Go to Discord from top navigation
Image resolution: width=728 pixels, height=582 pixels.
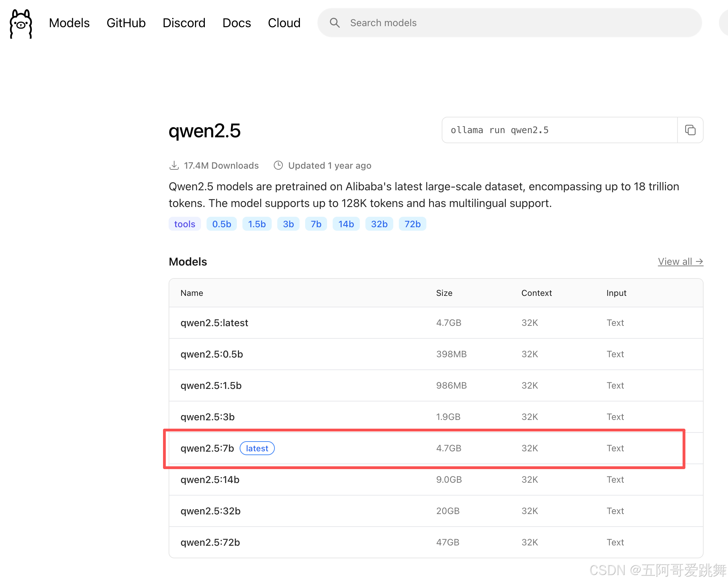click(x=184, y=23)
